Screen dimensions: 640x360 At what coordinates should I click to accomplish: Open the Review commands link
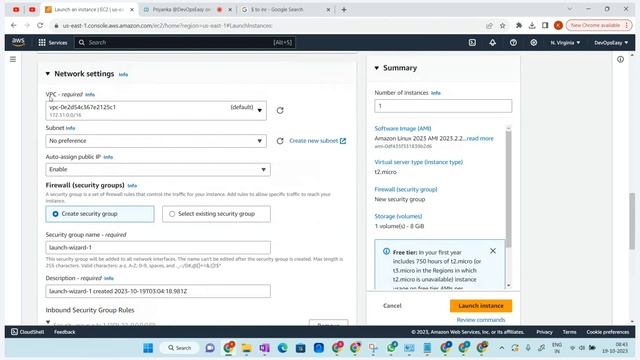click(x=481, y=320)
